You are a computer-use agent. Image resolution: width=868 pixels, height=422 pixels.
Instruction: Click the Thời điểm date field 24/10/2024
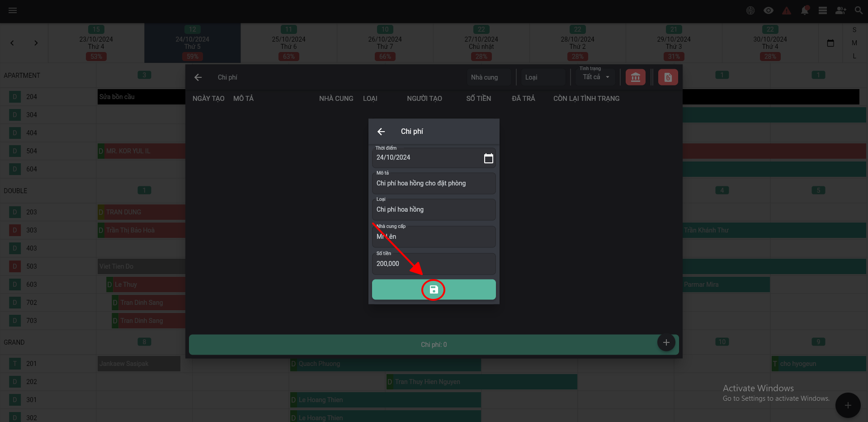point(434,157)
